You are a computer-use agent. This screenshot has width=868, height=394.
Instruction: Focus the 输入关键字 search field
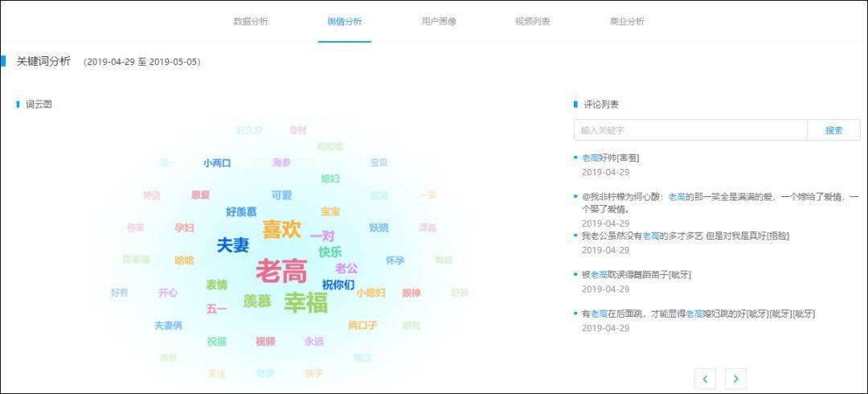click(x=690, y=130)
